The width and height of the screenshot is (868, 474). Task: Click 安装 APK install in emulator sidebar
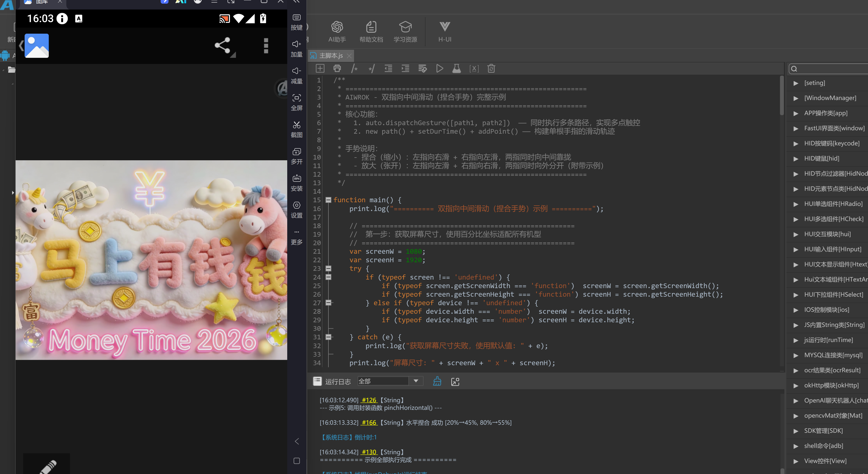point(296,183)
